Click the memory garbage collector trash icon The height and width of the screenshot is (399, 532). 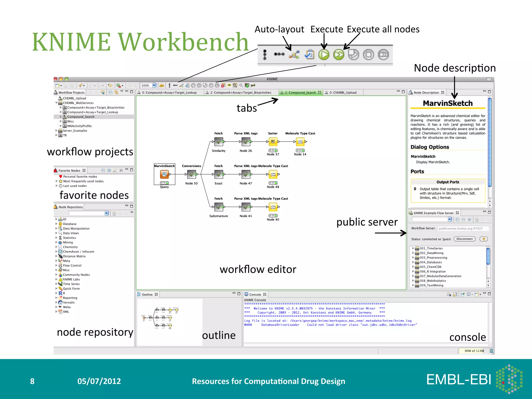[491, 351]
